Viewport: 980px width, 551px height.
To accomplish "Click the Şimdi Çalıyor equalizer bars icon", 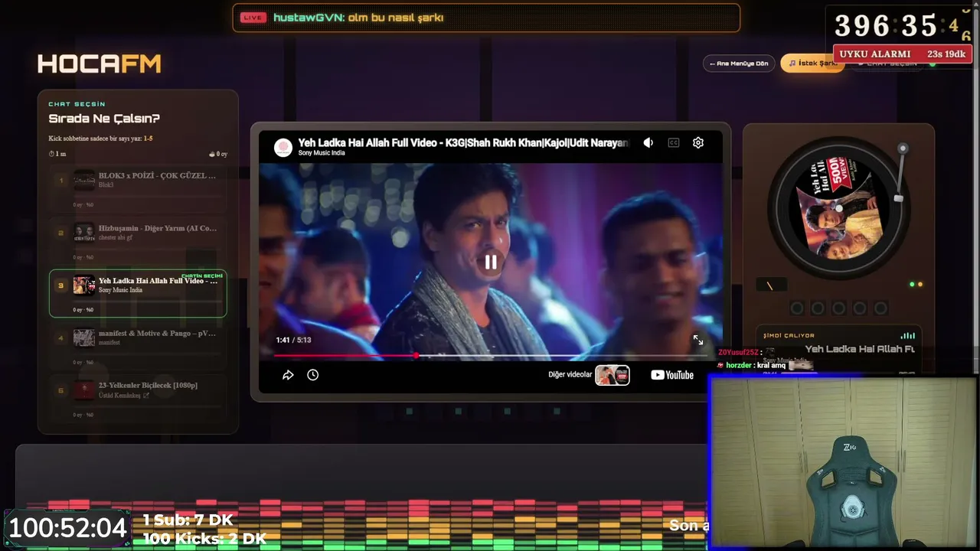I will click(908, 335).
